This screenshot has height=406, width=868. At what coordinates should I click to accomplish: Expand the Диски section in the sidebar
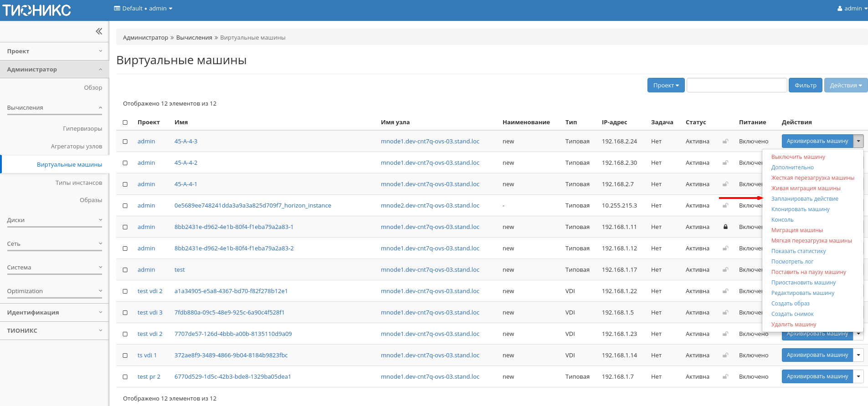click(55, 220)
